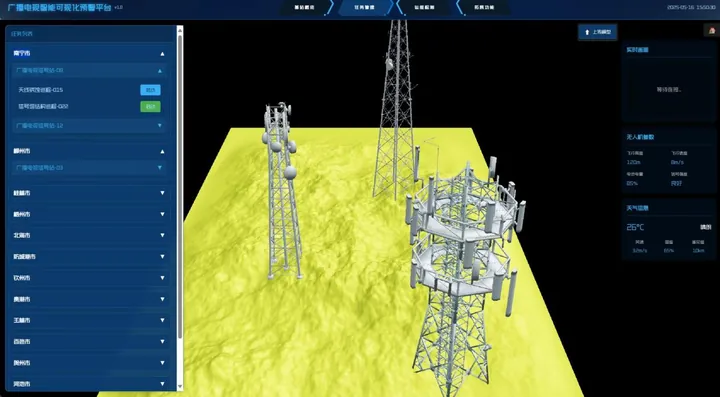Click the task list scrollbar up arrow

[180, 29]
